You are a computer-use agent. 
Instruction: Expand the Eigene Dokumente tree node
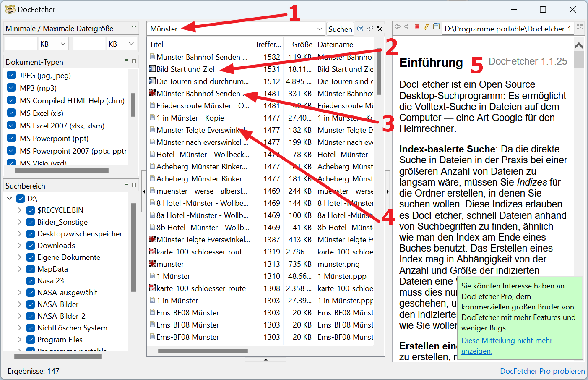click(x=20, y=257)
